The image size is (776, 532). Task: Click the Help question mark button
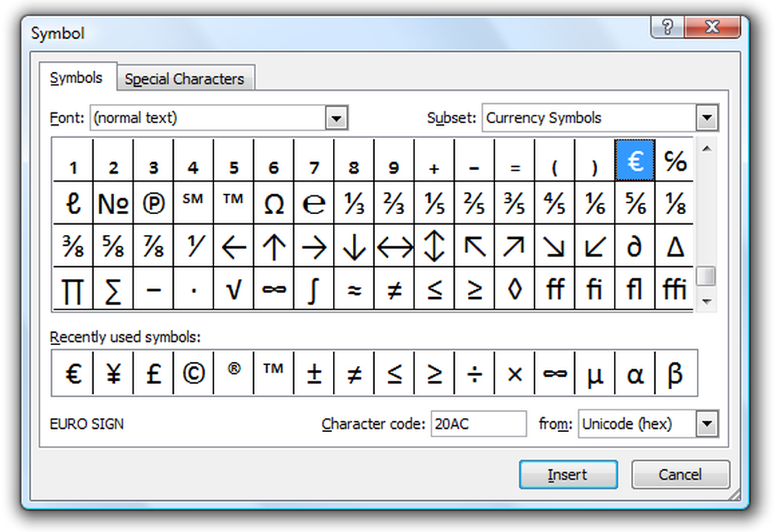click(x=667, y=26)
